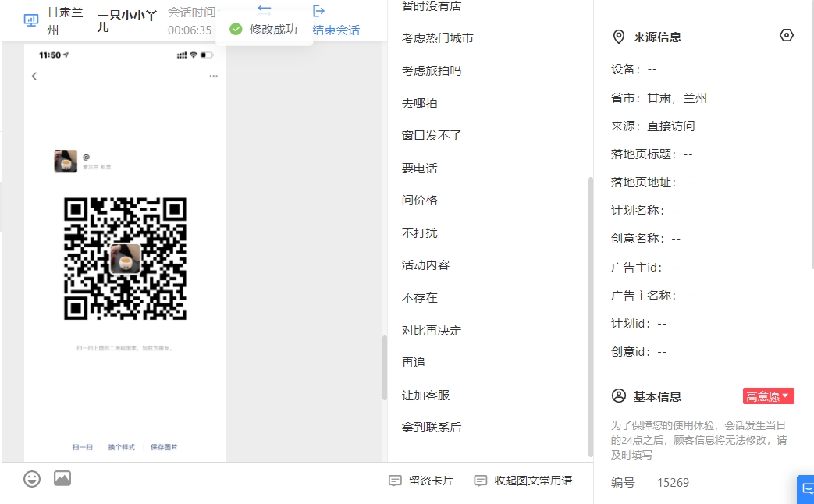Click the 来源：直接访问 field
Screen dimensions: 814x504
653,126
